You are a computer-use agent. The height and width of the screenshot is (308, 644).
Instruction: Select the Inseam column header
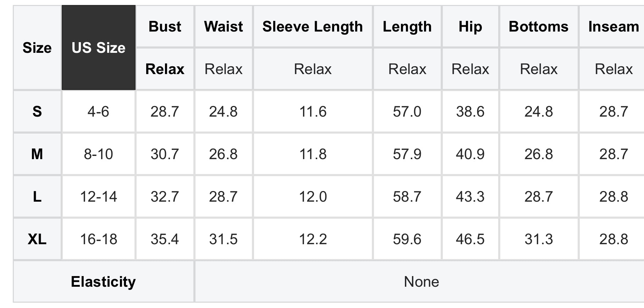[613, 27]
